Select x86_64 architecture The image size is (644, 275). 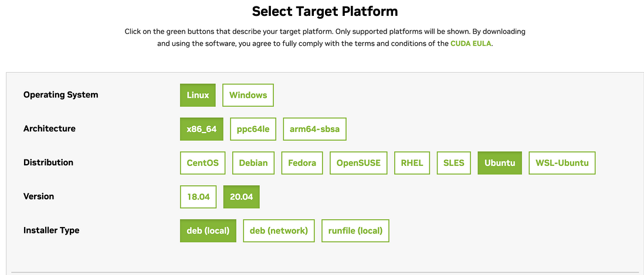[x=202, y=129]
